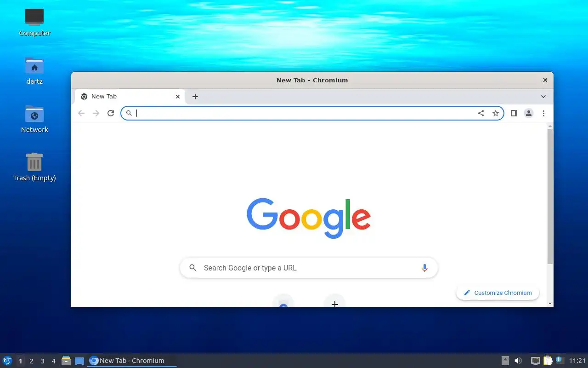Open the volume speaker tray icon

pos(518,361)
